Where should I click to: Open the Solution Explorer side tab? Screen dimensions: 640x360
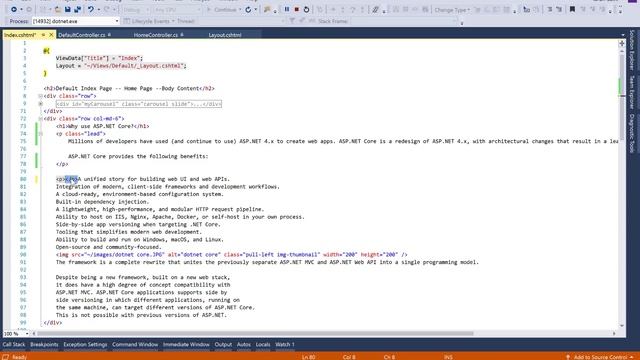[x=632, y=50]
